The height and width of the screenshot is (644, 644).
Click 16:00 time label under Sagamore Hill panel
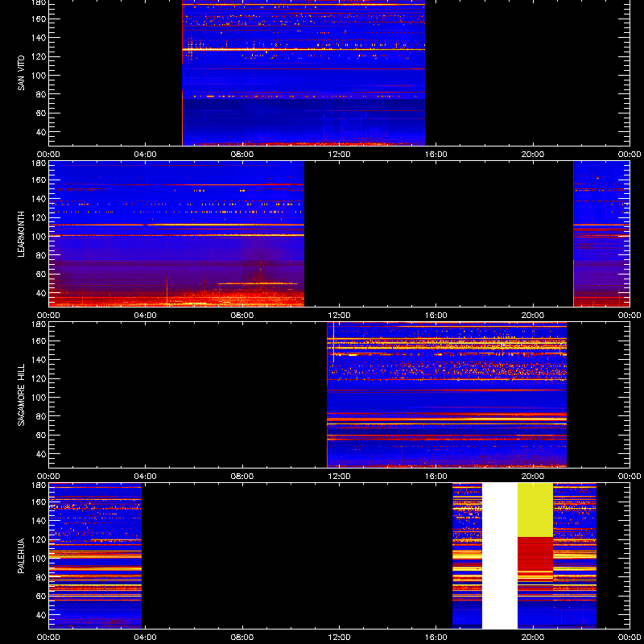click(436, 477)
